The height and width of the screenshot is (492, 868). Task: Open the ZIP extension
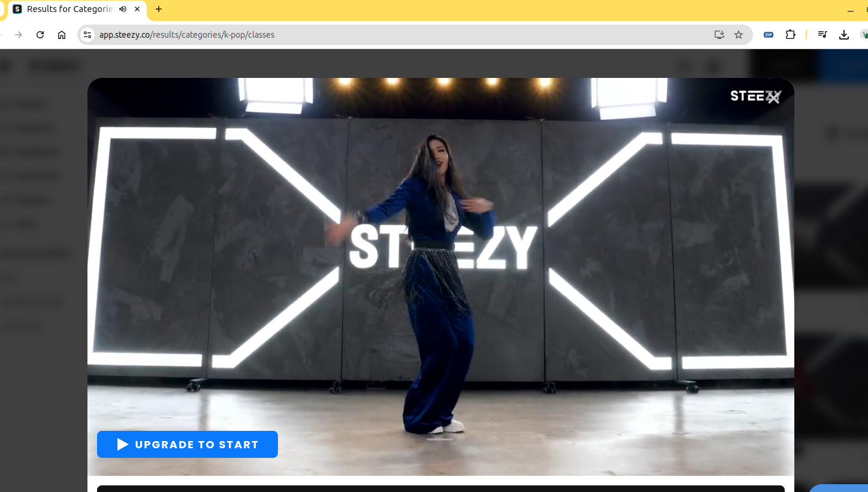coord(769,35)
